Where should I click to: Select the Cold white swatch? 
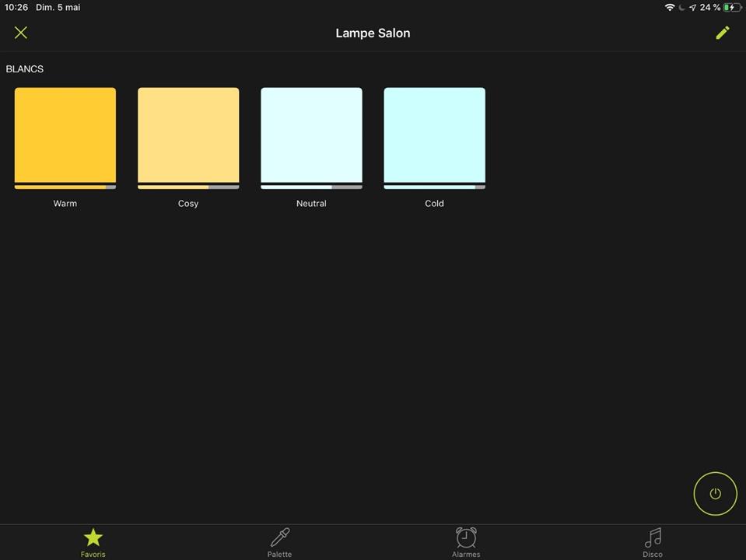pos(434,135)
